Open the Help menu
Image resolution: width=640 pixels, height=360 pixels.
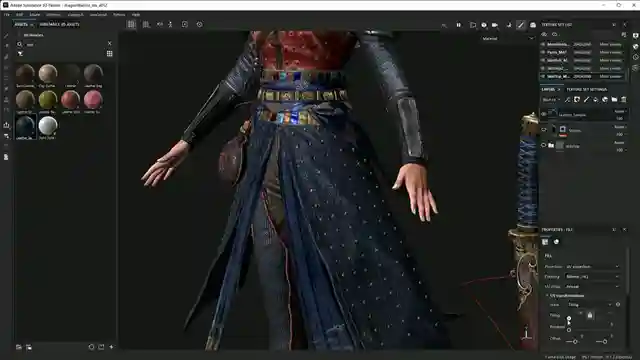[136, 15]
